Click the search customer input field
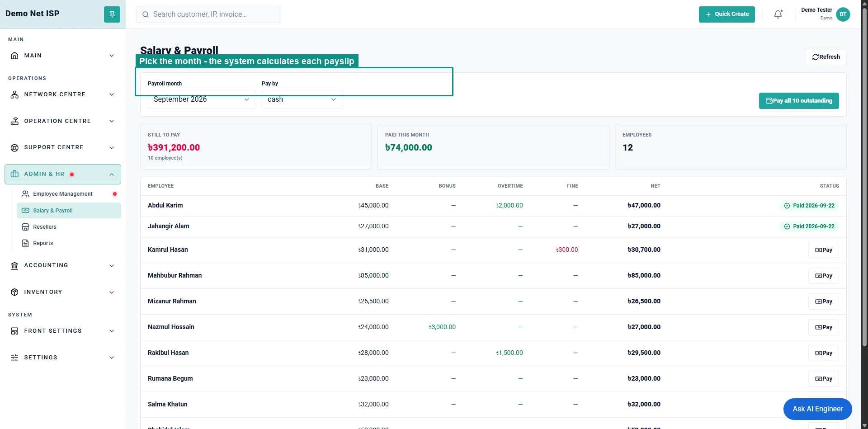868x429 pixels. 209,14
